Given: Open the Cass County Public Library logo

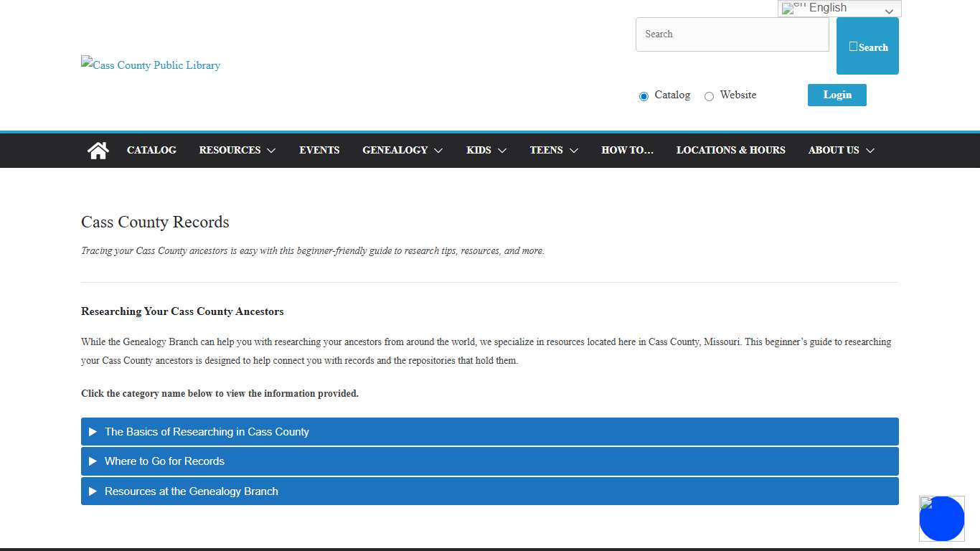Looking at the screenshot, I should (x=150, y=65).
